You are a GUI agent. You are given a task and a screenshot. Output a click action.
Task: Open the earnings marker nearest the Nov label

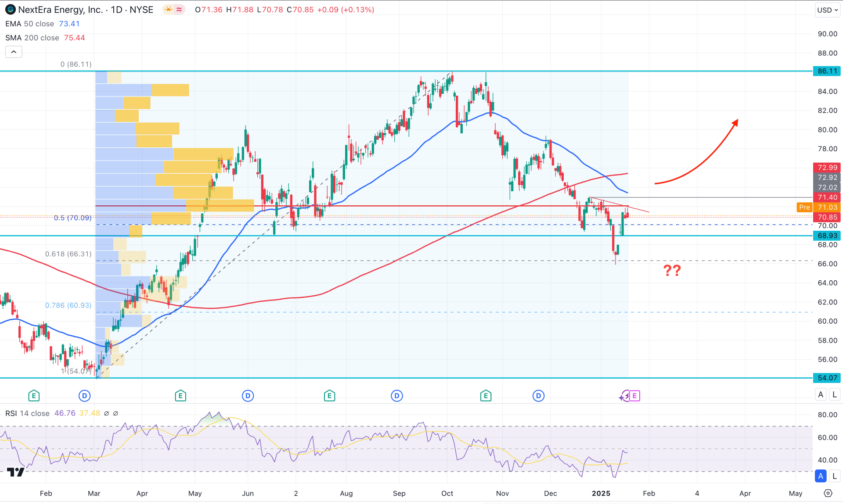tap(486, 396)
